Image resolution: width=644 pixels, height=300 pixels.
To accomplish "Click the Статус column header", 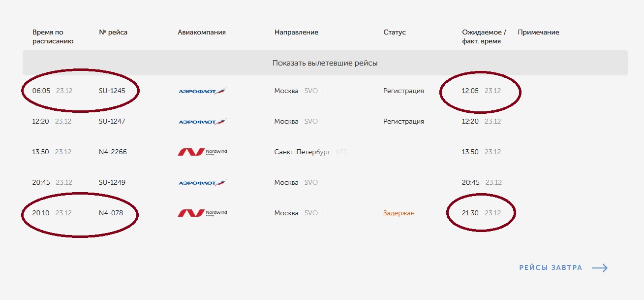I will (x=395, y=33).
